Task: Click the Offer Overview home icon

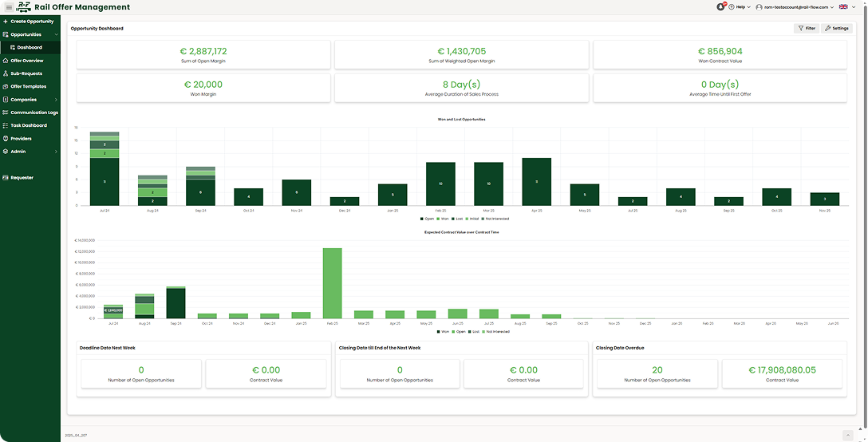Action: coord(6,61)
